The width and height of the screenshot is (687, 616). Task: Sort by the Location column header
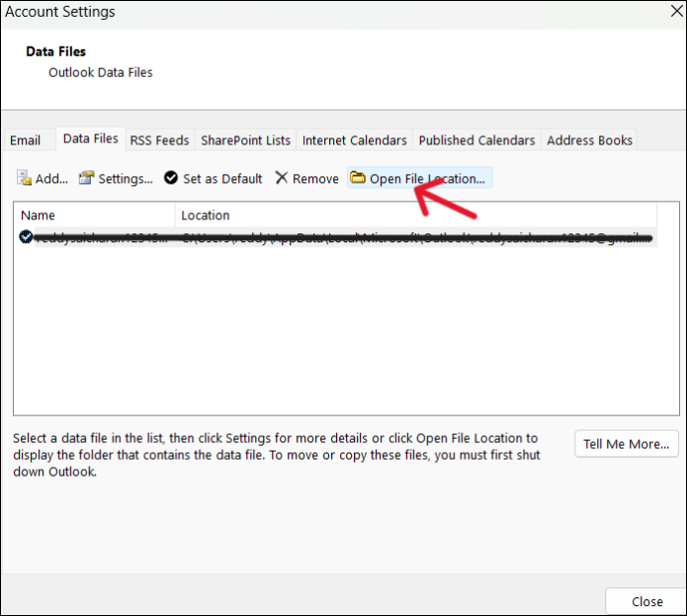pos(416,216)
